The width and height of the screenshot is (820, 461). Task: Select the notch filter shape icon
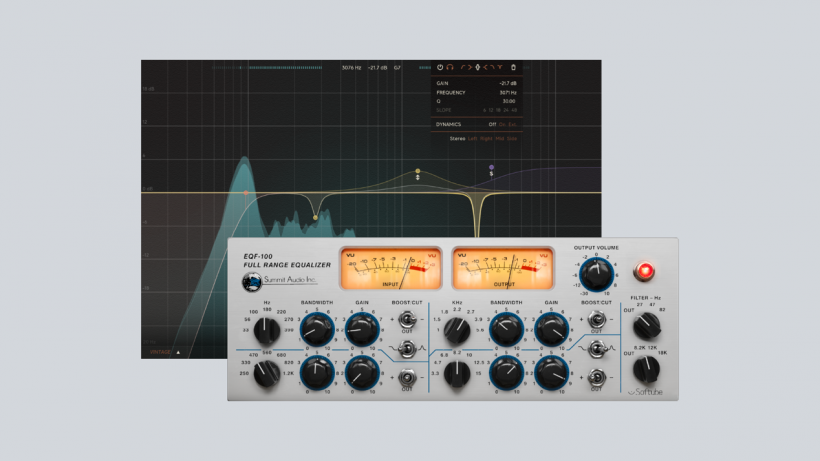coord(500,67)
